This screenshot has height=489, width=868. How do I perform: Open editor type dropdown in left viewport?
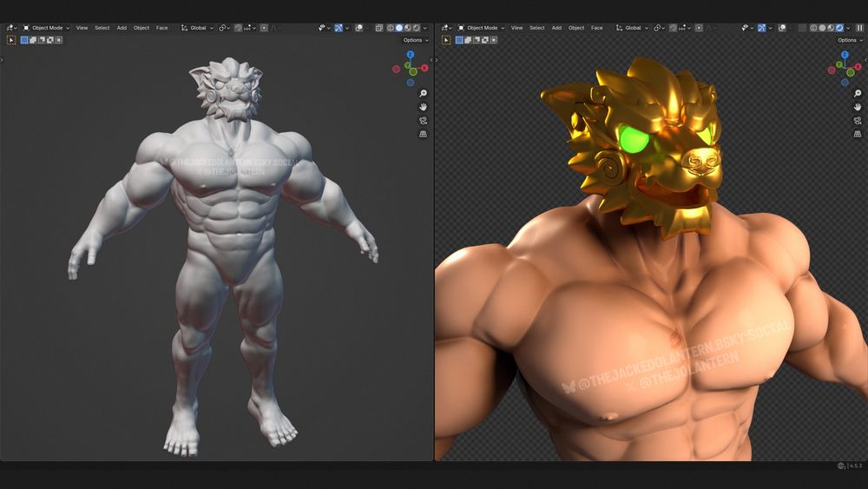[11, 28]
